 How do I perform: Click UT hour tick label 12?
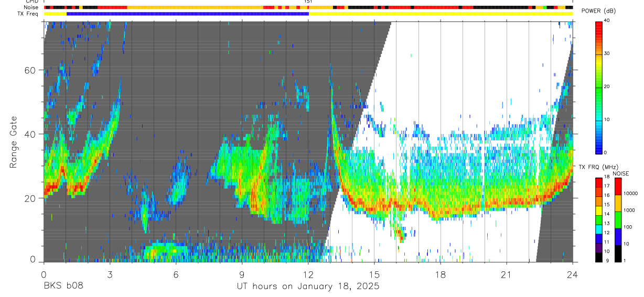[308, 275]
